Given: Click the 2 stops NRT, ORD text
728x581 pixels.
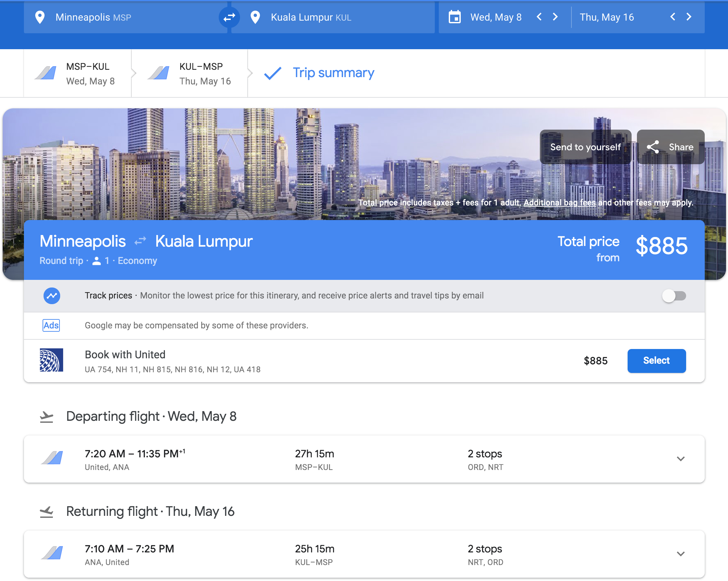Looking at the screenshot, I should [485, 555].
